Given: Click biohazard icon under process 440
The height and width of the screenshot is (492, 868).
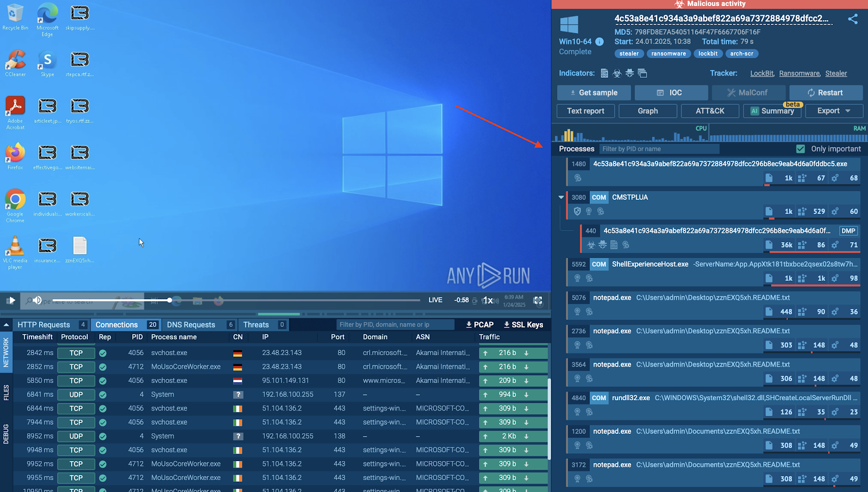Looking at the screenshot, I should 591,245.
